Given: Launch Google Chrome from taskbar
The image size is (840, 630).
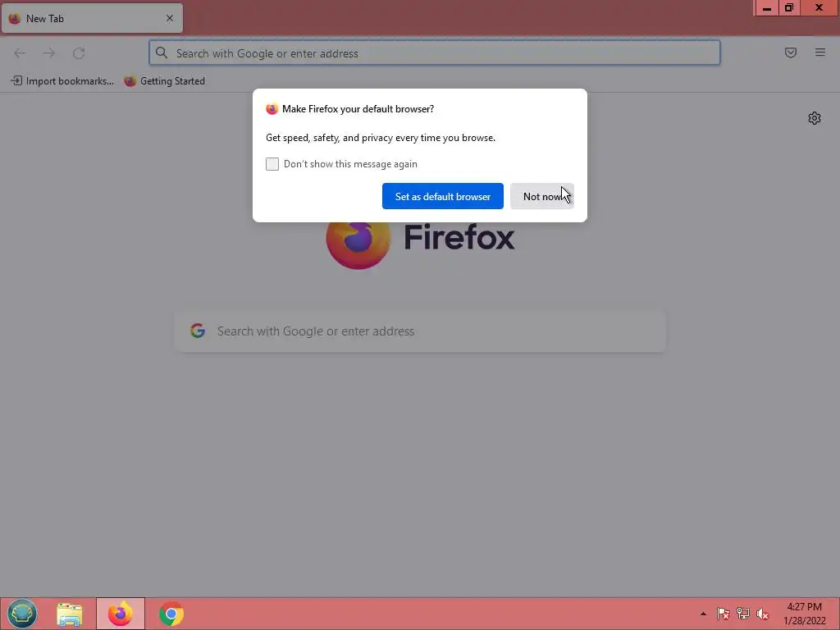Looking at the screenshot, I should (x=171, y=614).
